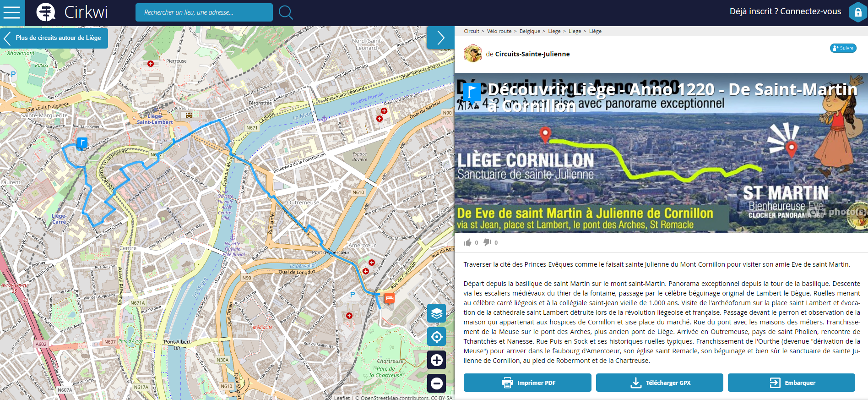This screenshot has width=868, height=400.
Task: Open Circuits-Sainte-Julienne author link
Action: [532, 54]
